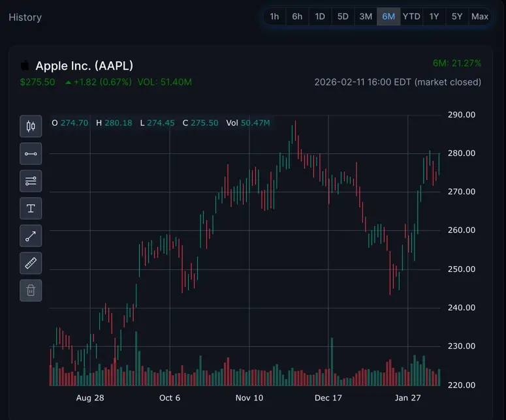The height and width of the screenshot is (420, 506).
Task: Switch to the 3M time range
Action: (x=366, y=16)
